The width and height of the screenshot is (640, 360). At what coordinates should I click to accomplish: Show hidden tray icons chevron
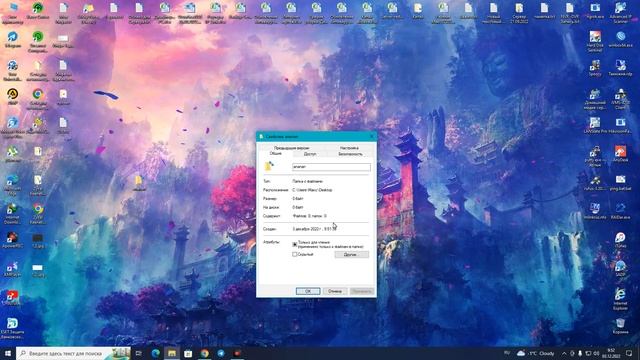564,353
